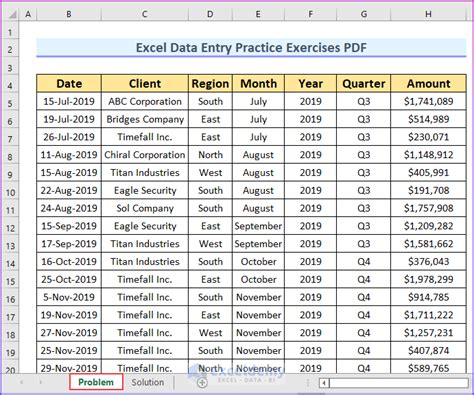Viewport: 474px width, 395px height.
Task: Click the date cell '5-Nov-2019'
Action: pyautogui.click(x=69, y=297)
